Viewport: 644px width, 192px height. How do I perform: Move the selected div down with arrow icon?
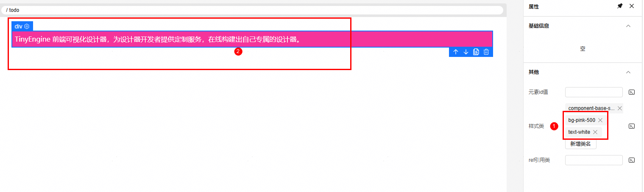click(466, 52)
